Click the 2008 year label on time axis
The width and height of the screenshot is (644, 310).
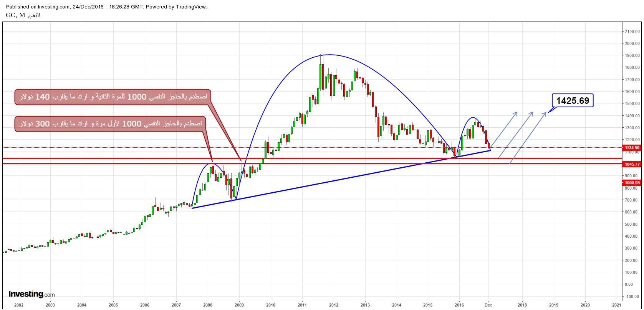208,305
